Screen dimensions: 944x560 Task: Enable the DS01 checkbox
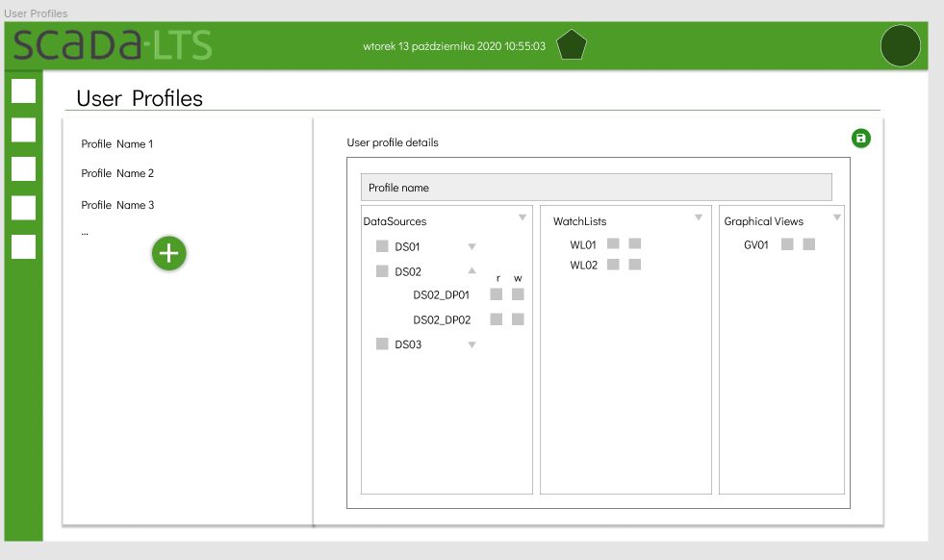(381, 246)
